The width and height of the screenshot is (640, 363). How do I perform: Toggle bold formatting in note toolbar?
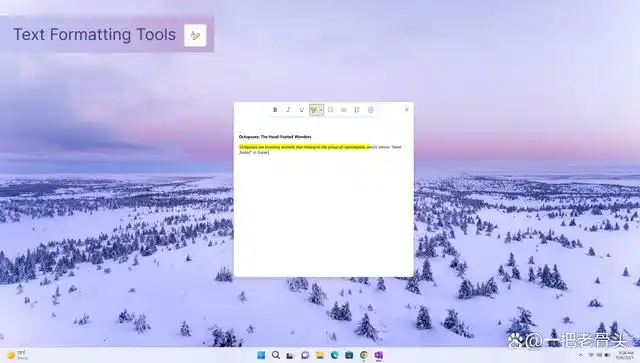(275, 110)
